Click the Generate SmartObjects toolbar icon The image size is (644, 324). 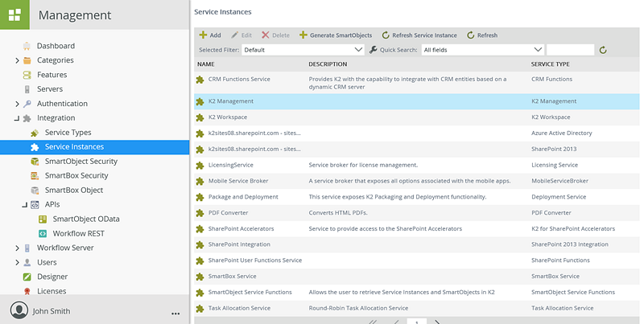coord(303,35)
